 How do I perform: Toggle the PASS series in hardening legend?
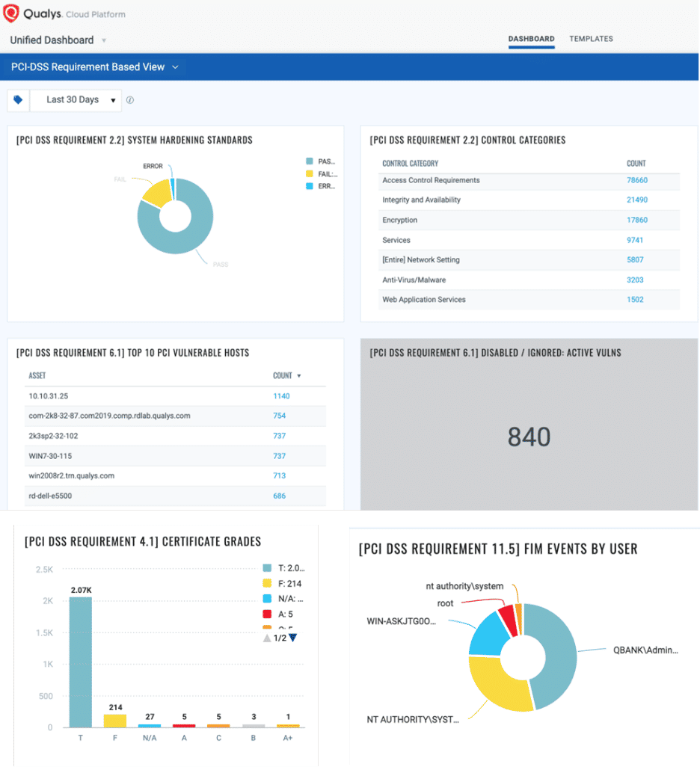point(321,161)
